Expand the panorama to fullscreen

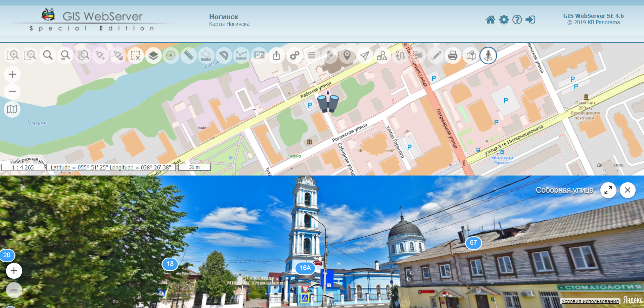tap(608, 190)
